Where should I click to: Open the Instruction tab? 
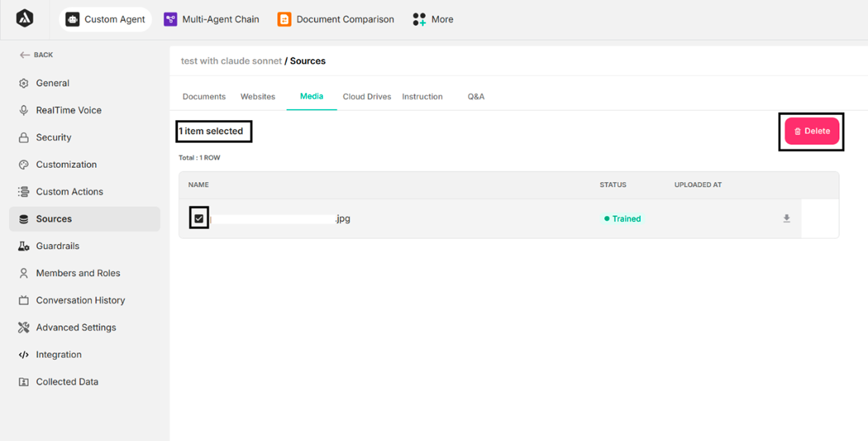point(422,96)
